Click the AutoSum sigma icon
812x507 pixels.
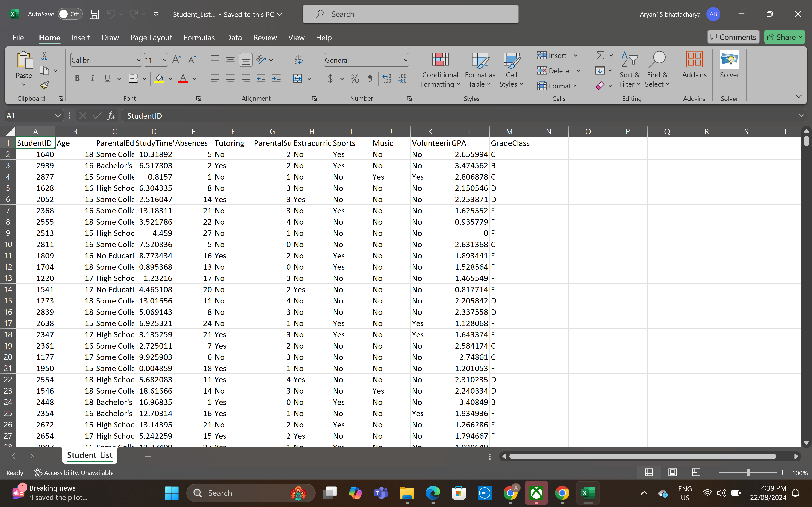point(600,55)
